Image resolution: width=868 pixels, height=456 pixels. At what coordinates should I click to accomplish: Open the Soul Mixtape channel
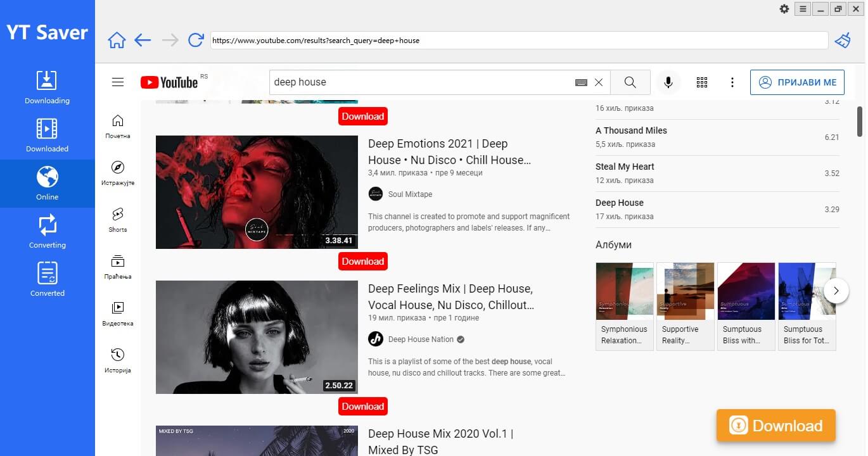(410, 194)
